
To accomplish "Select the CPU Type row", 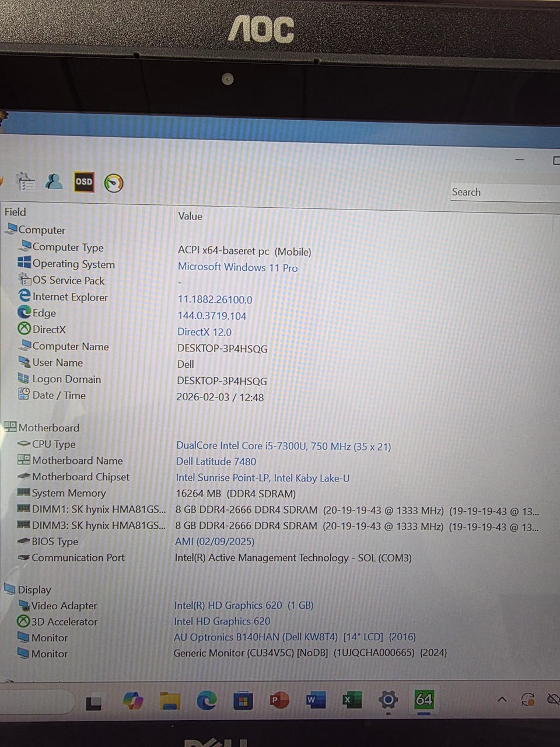I will click(x=54, y=444).
